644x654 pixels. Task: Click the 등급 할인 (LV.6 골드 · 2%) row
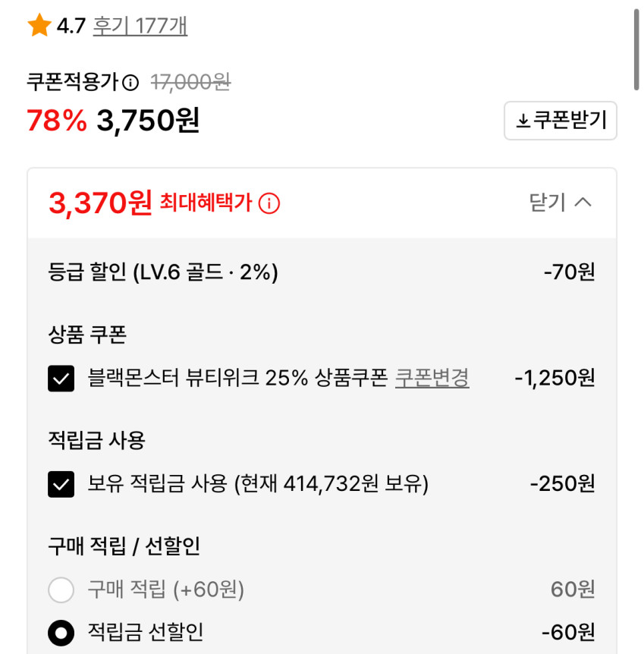click(x=163, y=272)
